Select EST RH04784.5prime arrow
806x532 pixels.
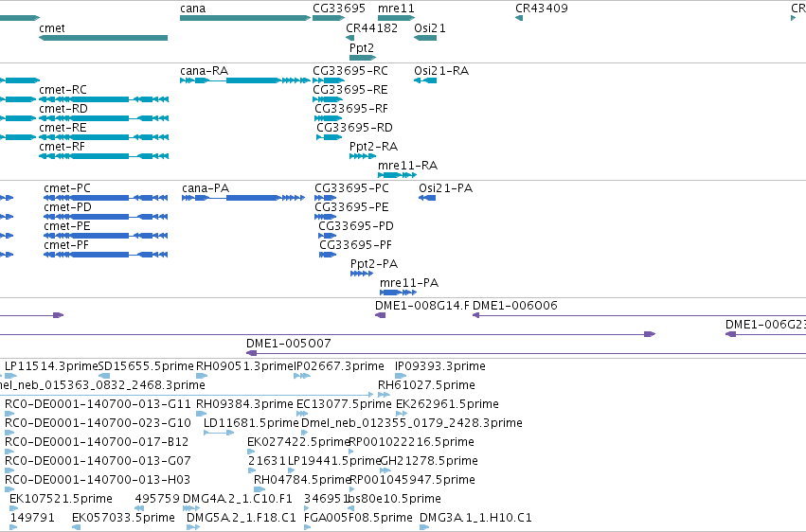(x=260, y=489)
